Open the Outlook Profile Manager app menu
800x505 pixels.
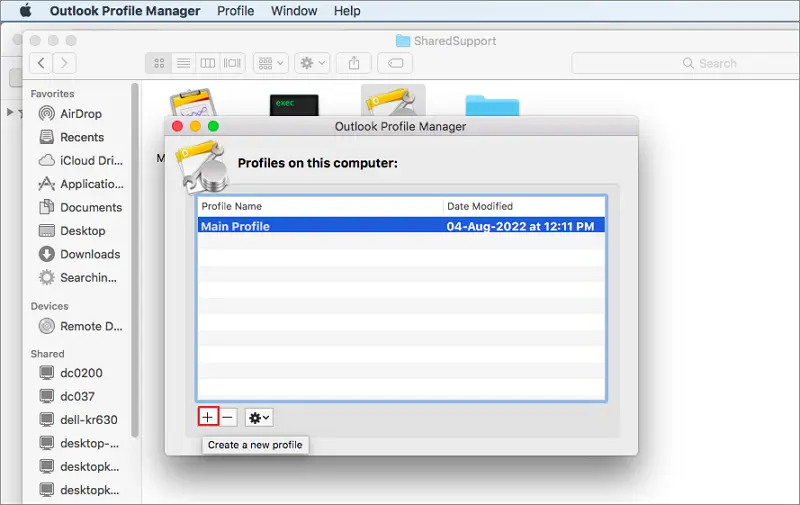tap(124, 11)
